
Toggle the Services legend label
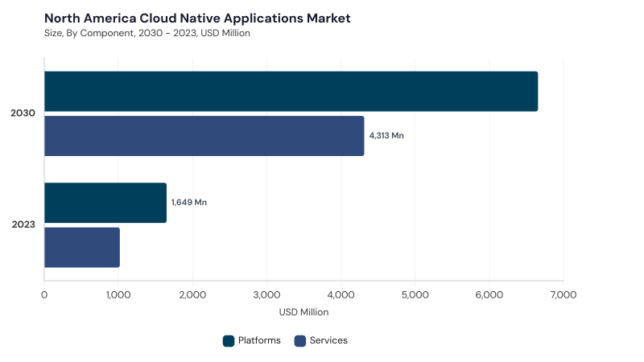[x=328, y=340]
